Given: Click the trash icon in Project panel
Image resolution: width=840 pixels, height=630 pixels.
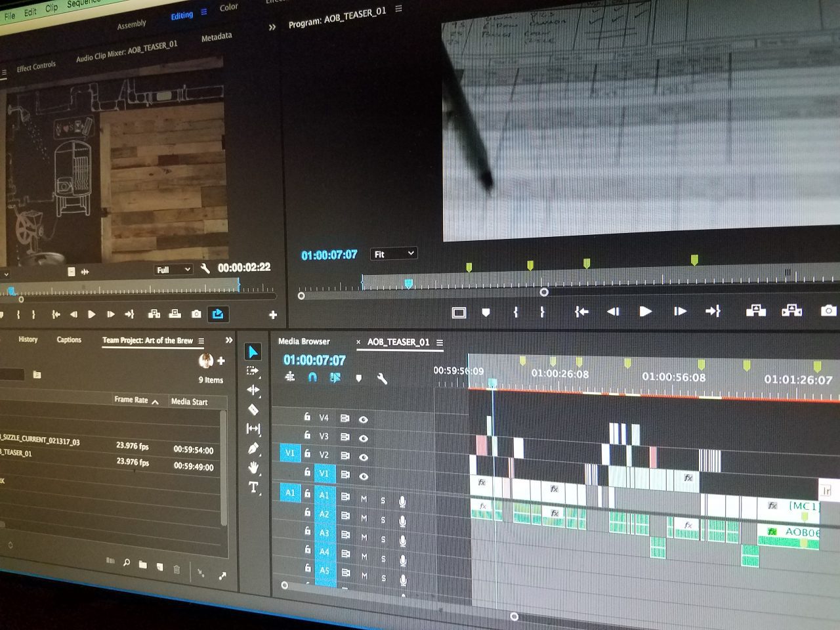Looking at the screenshot, I should point(177,569).
